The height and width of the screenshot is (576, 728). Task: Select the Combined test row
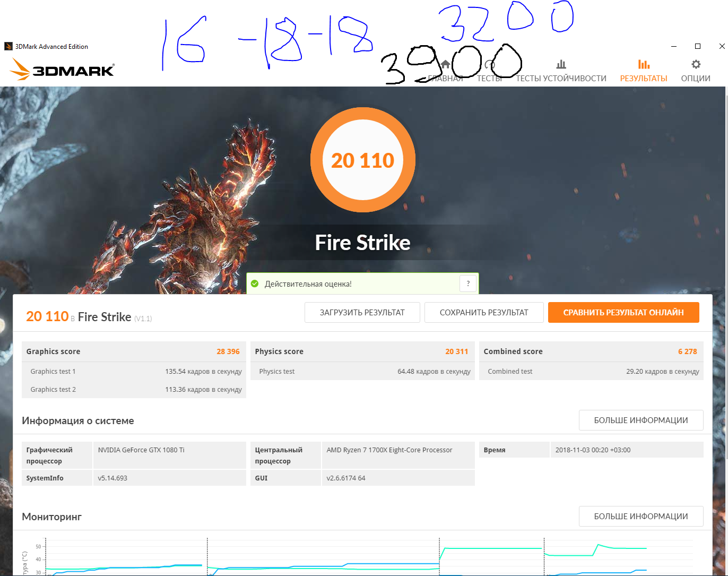[591, 371]
